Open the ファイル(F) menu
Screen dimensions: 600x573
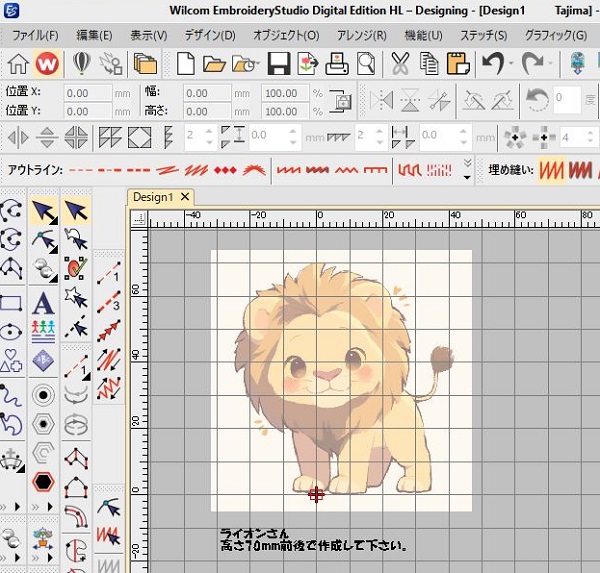[35, 36]
